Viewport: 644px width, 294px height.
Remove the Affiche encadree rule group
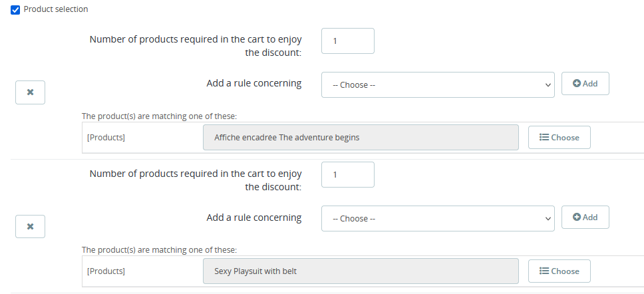click(30, 92)
